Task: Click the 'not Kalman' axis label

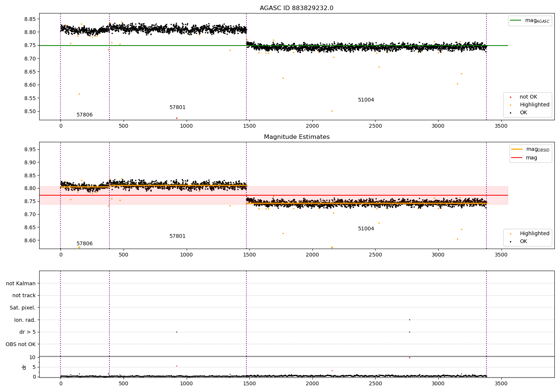Action: point(21,284)
